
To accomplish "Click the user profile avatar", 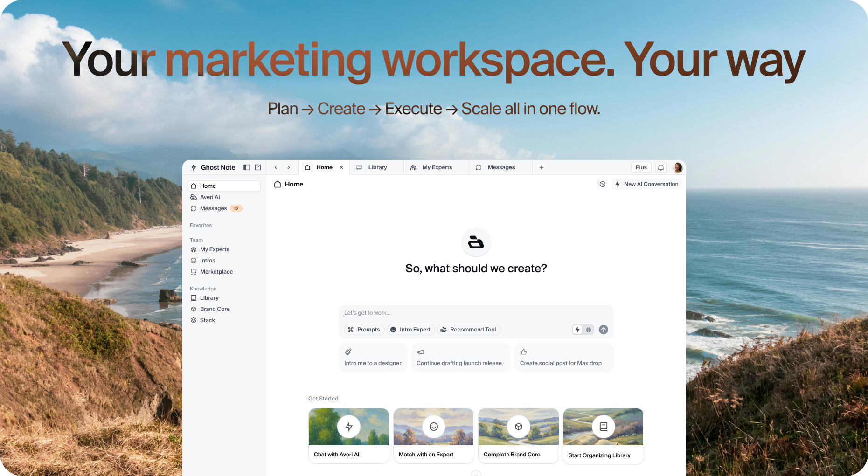I will click(678, 167).
